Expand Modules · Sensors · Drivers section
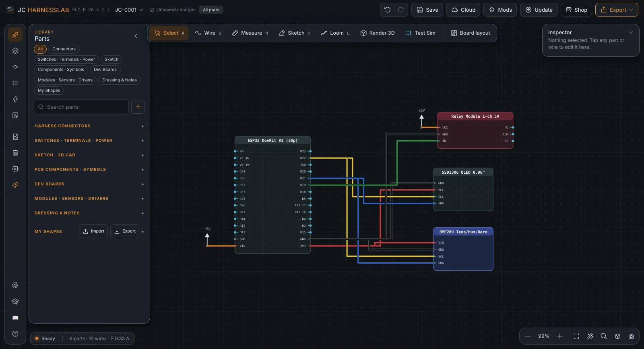The height and width of the screenshot is (349, 644). point(89,199)
